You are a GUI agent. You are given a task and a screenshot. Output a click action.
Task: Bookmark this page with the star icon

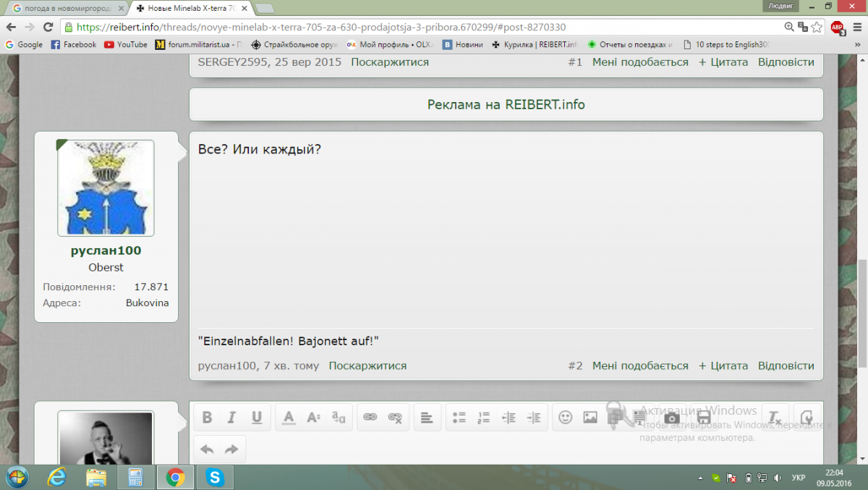[x=817, y=27]
